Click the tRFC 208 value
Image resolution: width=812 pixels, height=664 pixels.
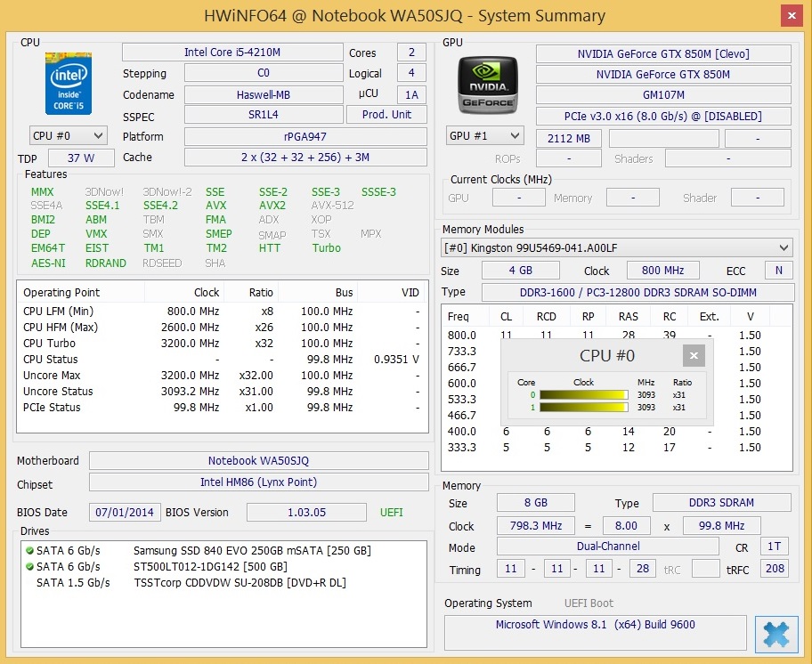(775, 568)
